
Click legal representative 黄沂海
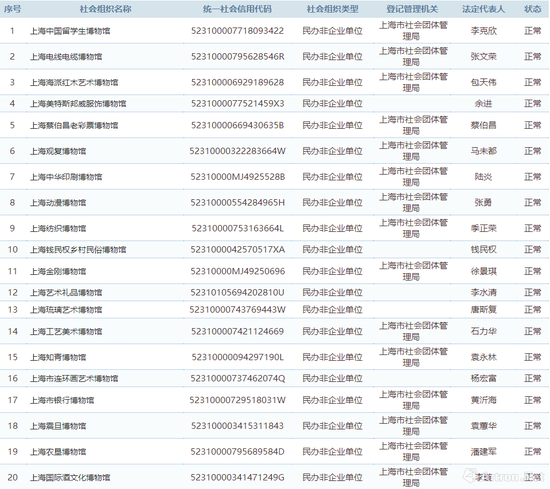(483, 400)
